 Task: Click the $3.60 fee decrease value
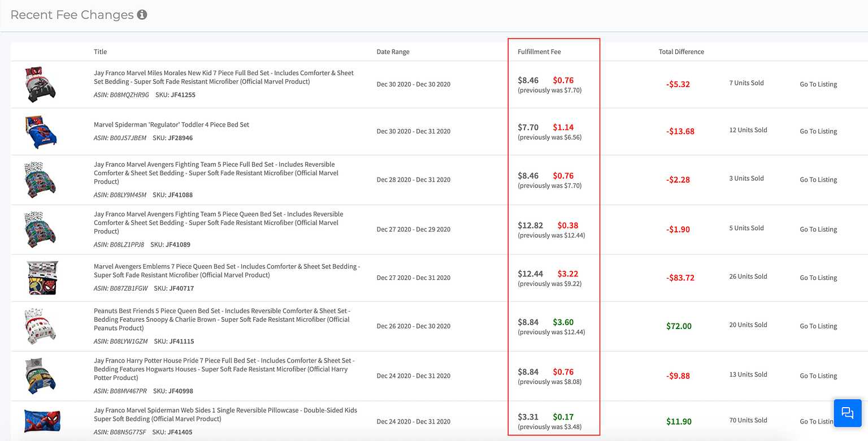point(563,322)
